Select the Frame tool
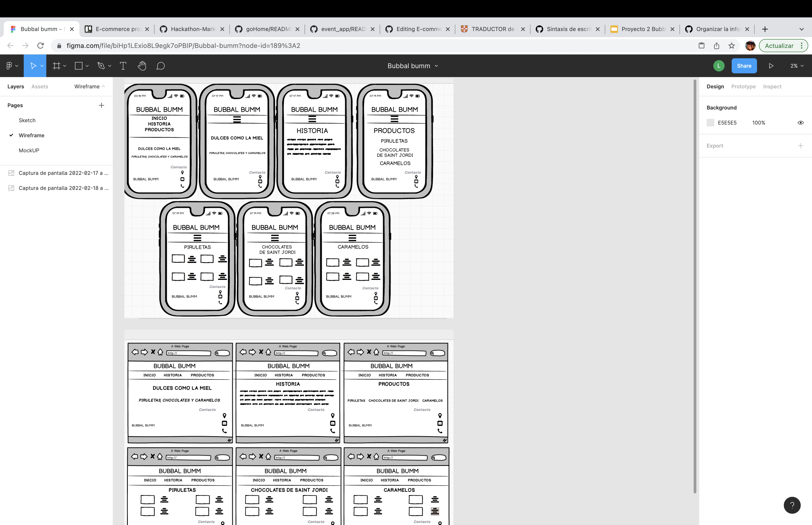Screen dimensions: 812x525 [x=57, y=66]
